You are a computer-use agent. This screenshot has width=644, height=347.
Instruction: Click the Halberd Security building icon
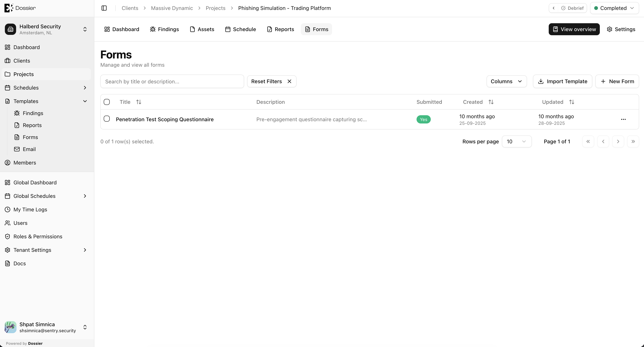point(10,29)
